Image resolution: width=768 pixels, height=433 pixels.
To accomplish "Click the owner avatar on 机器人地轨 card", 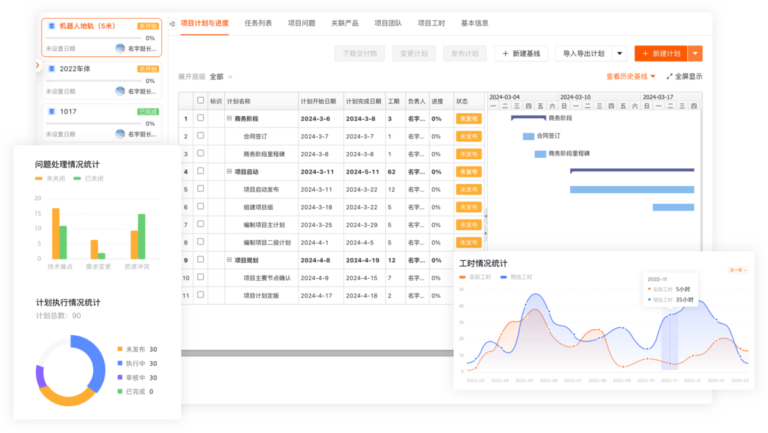I will point(120,48).
